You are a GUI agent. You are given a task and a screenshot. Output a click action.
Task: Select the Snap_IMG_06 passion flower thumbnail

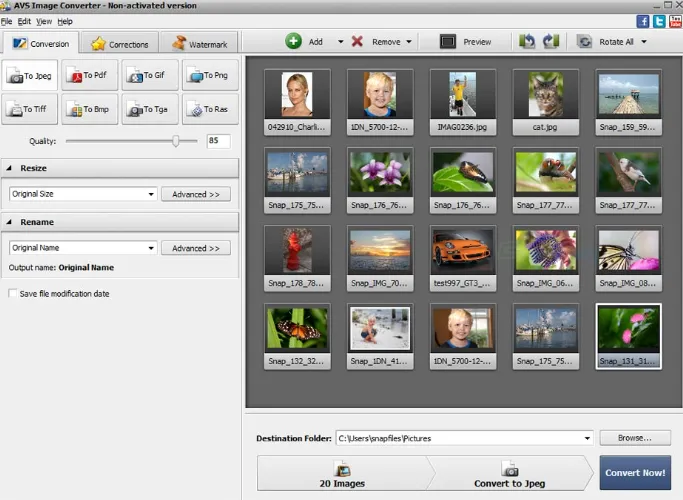[545, 258]
